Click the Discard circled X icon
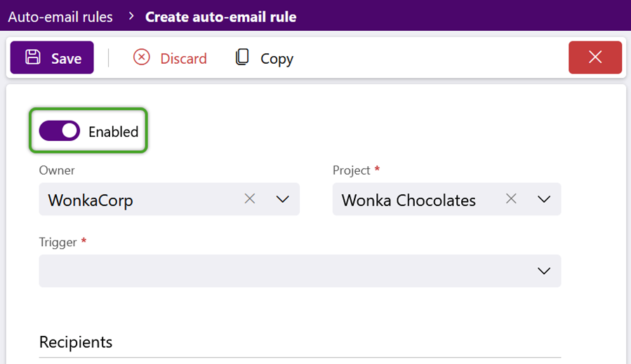This screenshot has width=631, height=364. tap(142, 57)
